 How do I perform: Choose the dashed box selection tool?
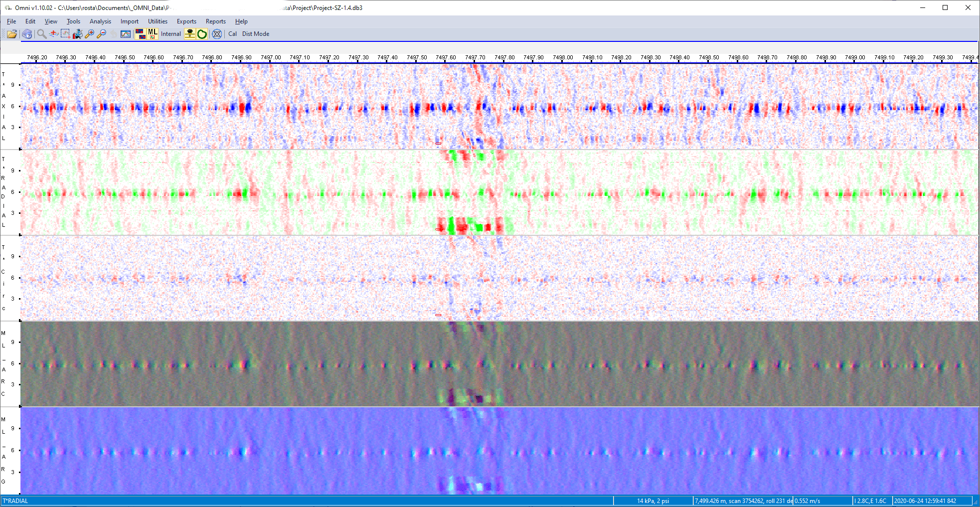click(65, 34)
